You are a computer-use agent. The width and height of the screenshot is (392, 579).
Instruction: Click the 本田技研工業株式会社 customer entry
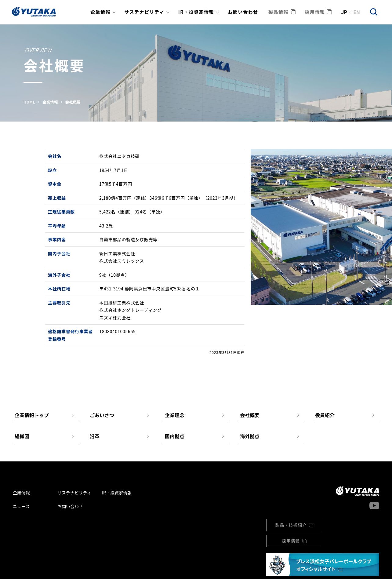[x=122, y=303]
